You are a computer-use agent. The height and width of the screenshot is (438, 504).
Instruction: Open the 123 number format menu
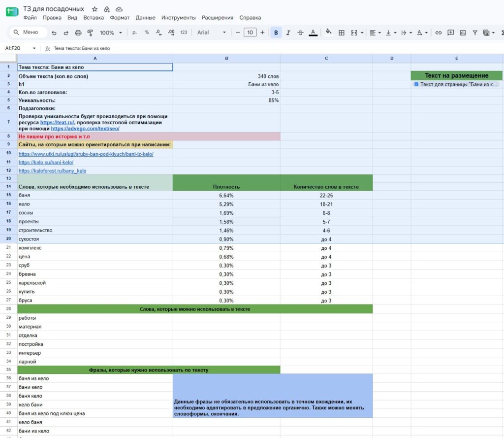click(x=184, y=33)
